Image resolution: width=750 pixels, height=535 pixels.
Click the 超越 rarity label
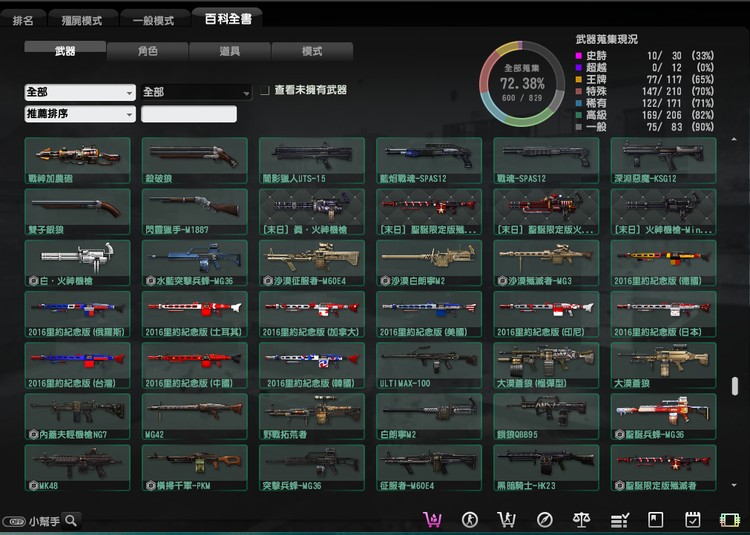click(x=596, y=67)
